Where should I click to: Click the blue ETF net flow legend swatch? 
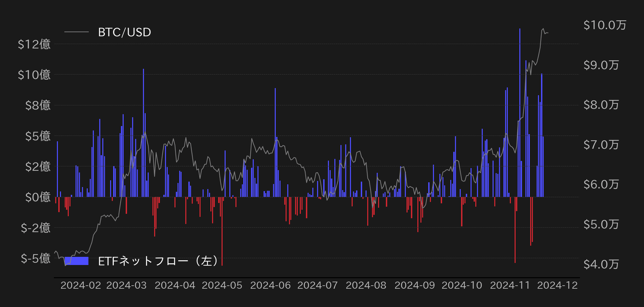pos(77,261)
